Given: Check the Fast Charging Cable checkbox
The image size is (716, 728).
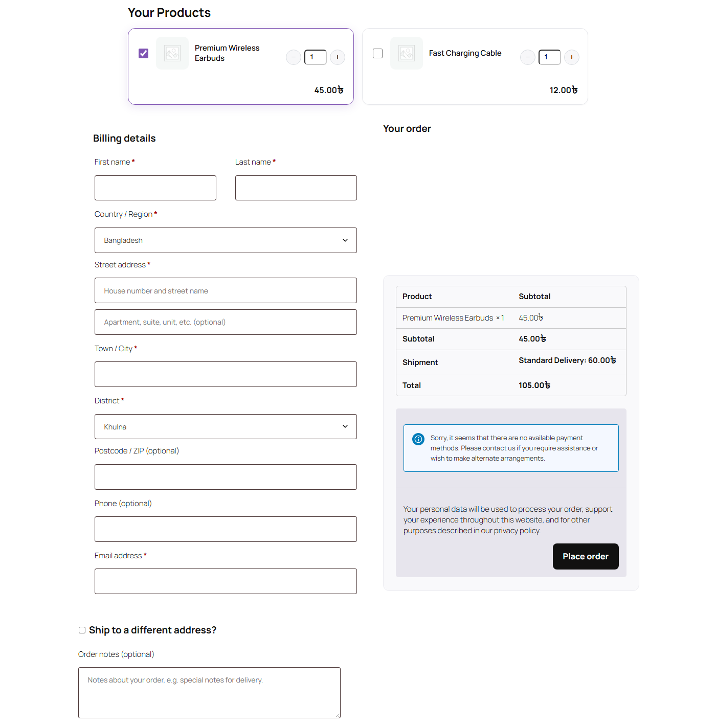Looking at the screenshot, I should tap(378, 53).
